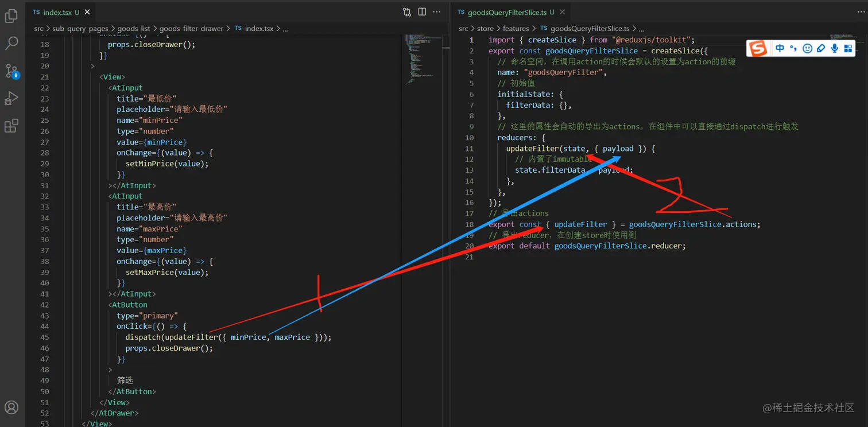Click 'value={minPrice}' on line 27
Image resolution: width=868 pixels, height=427 pixels.
click(152, 142)
